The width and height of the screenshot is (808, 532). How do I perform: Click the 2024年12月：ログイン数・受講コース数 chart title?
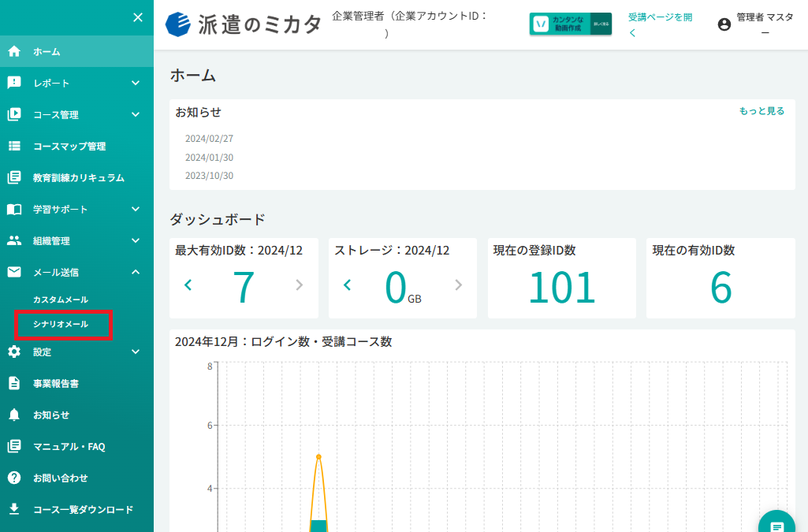pyautogui.click(x=284, y=342)
